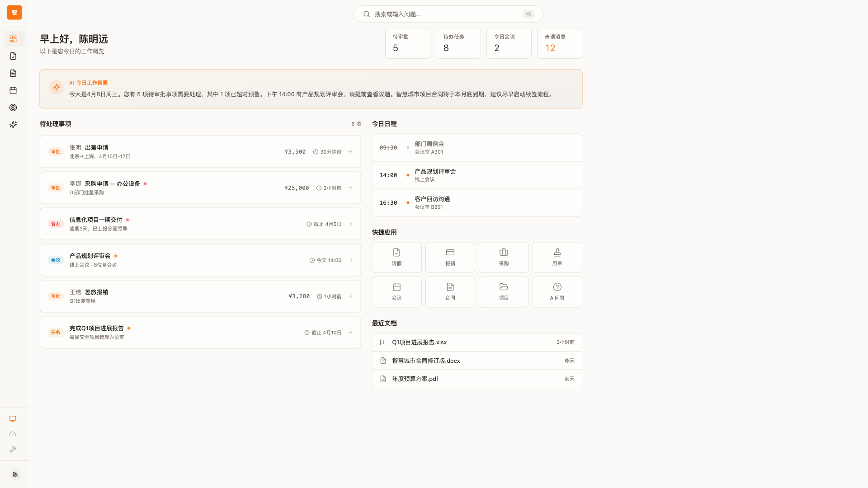Image resolution: width=868 pixels, height=488 pixels.
Task: Open the 报销 quick app
Action: (450, 257)
